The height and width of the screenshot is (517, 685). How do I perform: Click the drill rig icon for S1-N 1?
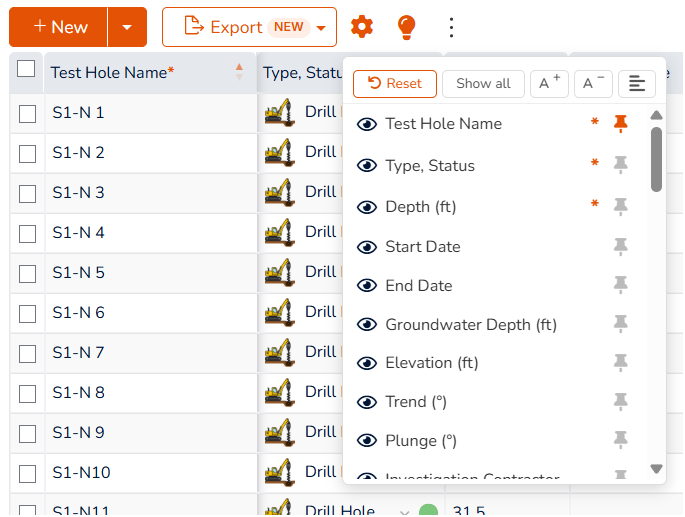coord(280,113)
